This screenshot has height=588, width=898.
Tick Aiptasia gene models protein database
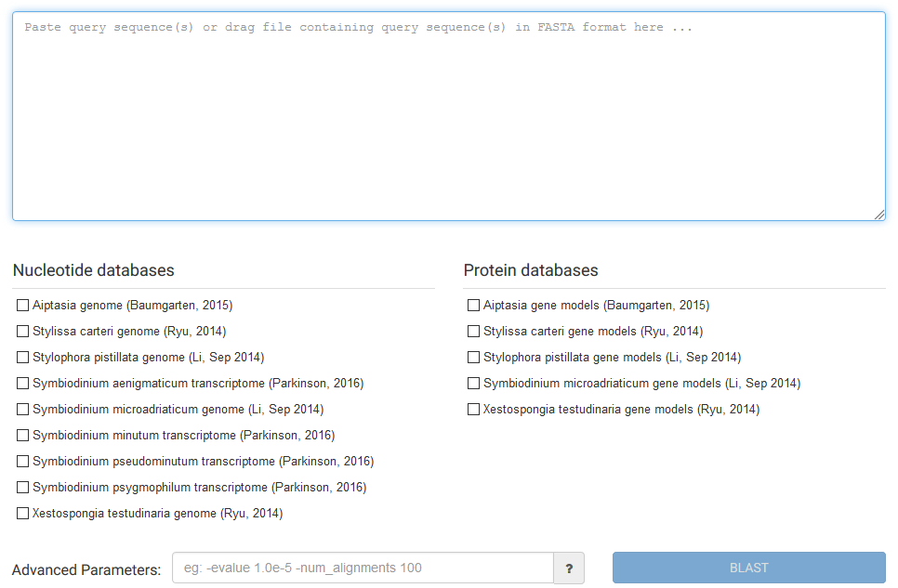[x=473, y=306]
